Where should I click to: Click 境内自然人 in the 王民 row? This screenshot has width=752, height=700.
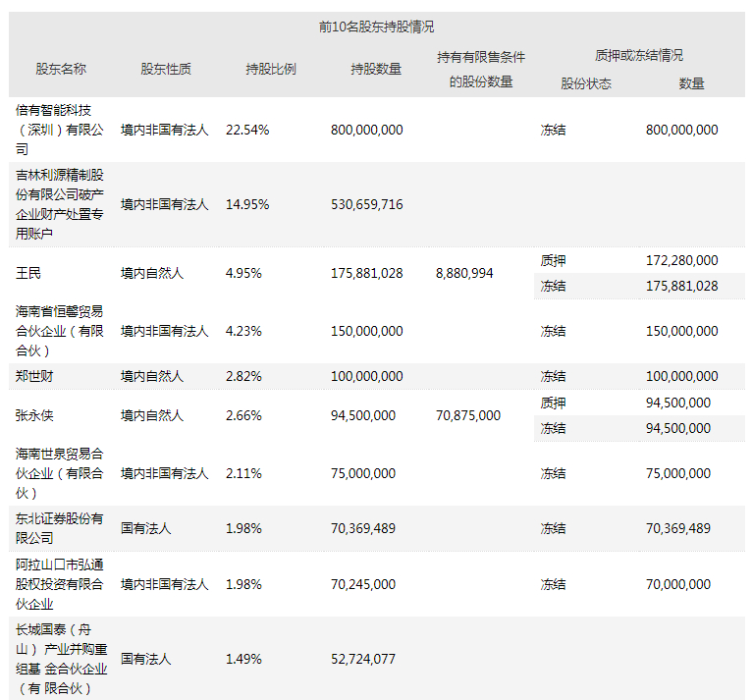(x=152, y=273)
